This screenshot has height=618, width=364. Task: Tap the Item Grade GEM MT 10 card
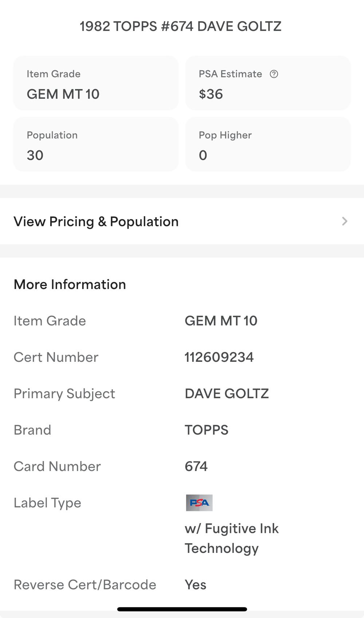coord(96,83)
